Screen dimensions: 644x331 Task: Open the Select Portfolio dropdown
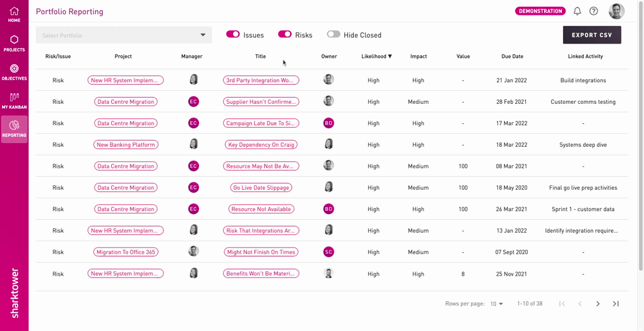point(124,35)
